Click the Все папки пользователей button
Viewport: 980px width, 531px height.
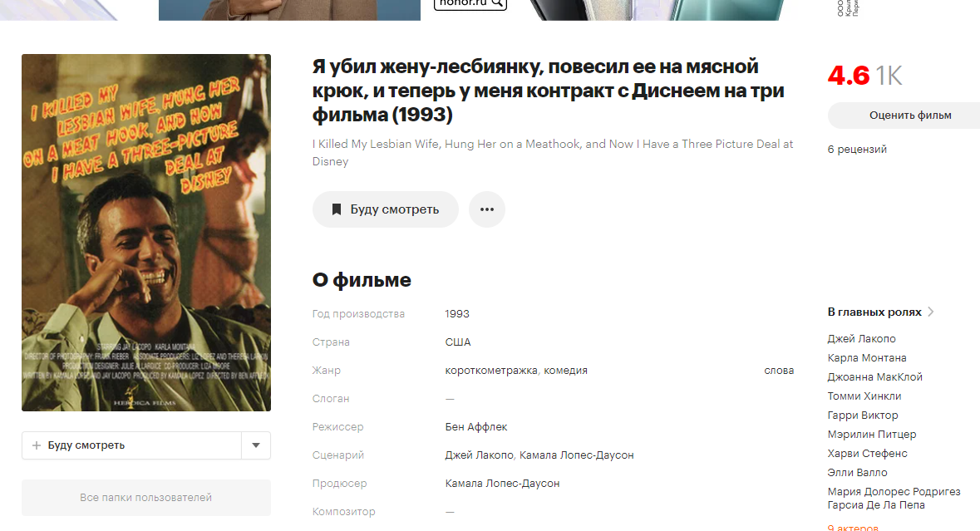click(x=146, y=497)
